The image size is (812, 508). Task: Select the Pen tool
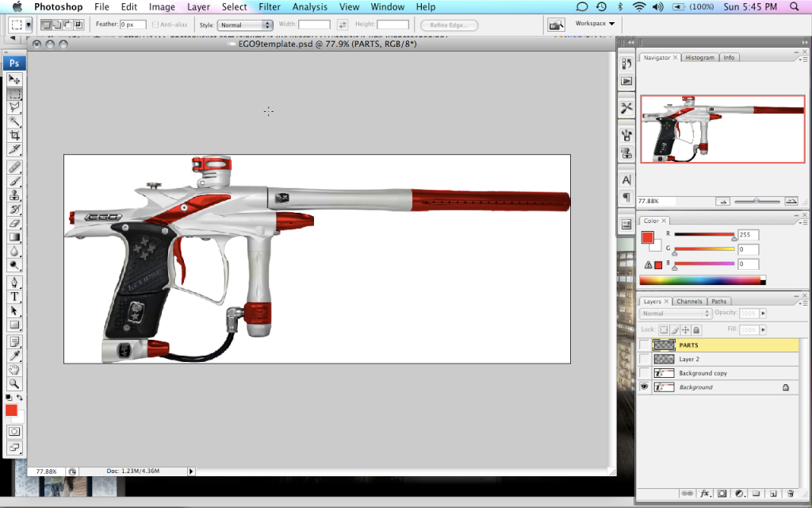pos(14,283)
